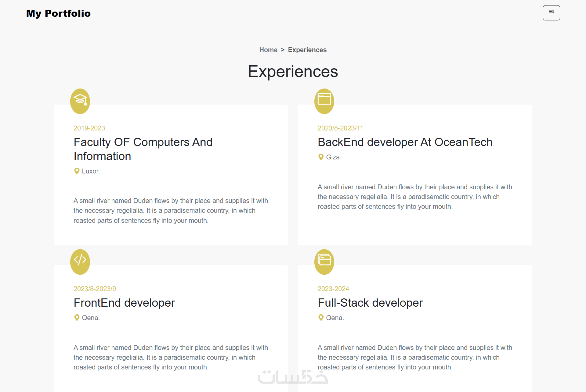
Task: Click the 2019-2023 date label
Action: coord(89,128)
